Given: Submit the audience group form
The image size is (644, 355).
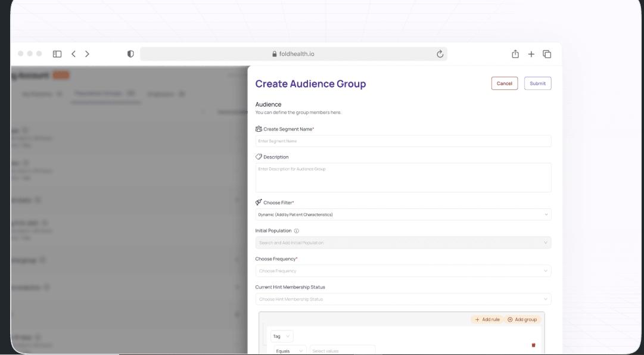Looking at the screenshot, I should tap(537, 83).
